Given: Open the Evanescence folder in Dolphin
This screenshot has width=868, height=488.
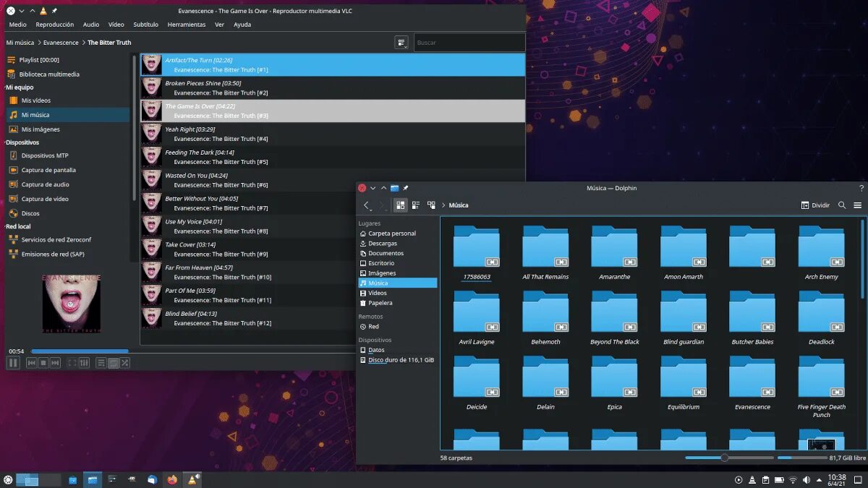Looking at the screenshot, I should click(x=752, y=382).
